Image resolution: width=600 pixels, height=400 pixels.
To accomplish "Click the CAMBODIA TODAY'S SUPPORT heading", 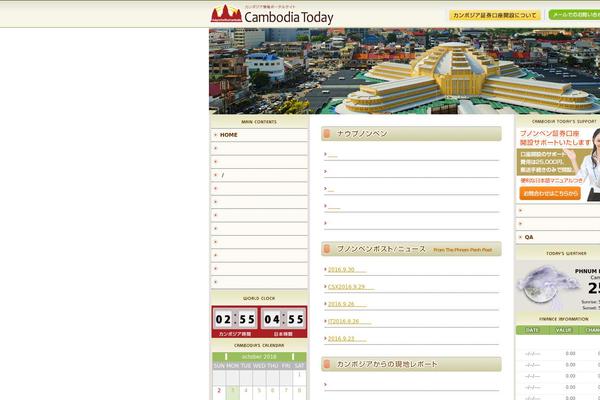I will pyautogui.click(x=564, y=121).
